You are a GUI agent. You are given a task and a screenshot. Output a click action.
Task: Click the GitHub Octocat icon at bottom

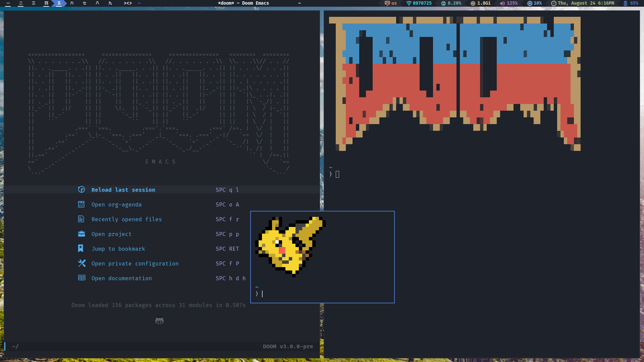(x=159, y=320)
